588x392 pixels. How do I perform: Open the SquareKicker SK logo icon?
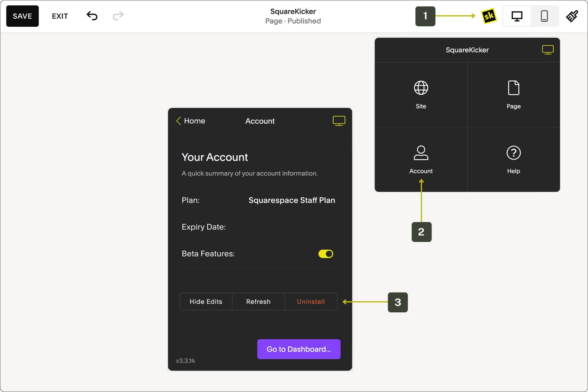tap(489, 16)
